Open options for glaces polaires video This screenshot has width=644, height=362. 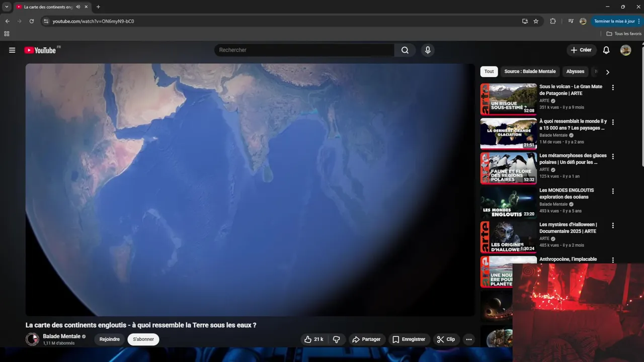pyautogui.click(x=613, y=156)
